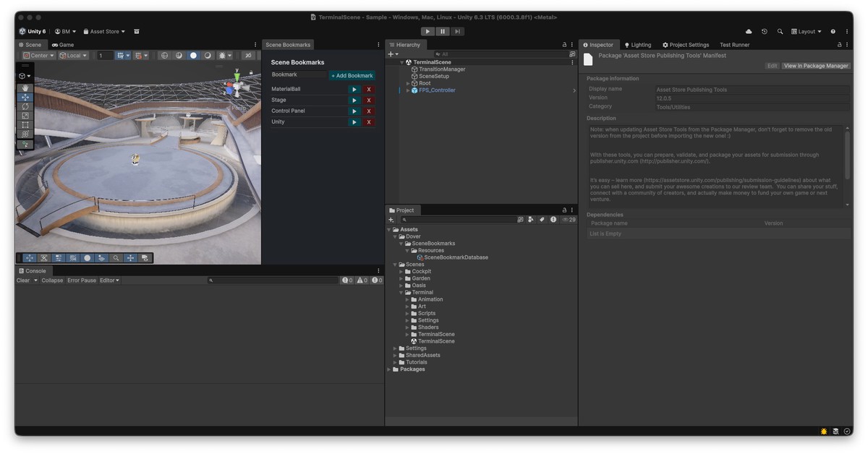This screenshot has height=454, width=868.
Task: Expand the Animation folder
Action: [x=407, y=299]
